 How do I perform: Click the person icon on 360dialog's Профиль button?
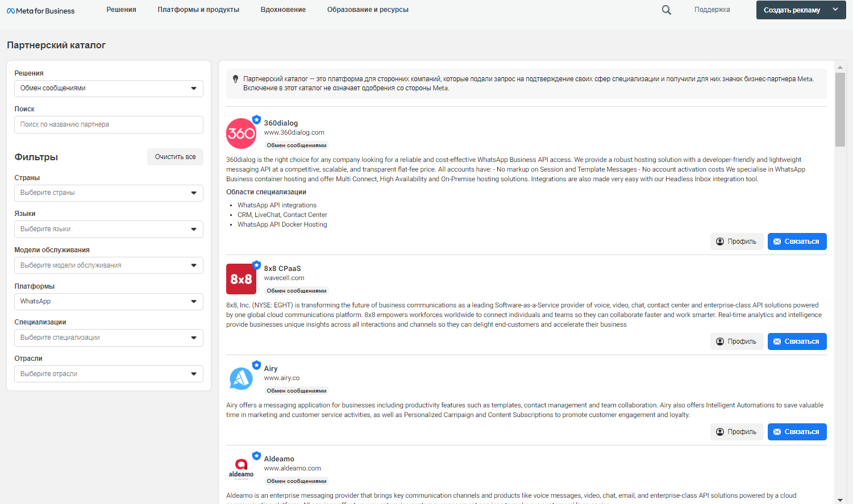(x=721, y=241)
